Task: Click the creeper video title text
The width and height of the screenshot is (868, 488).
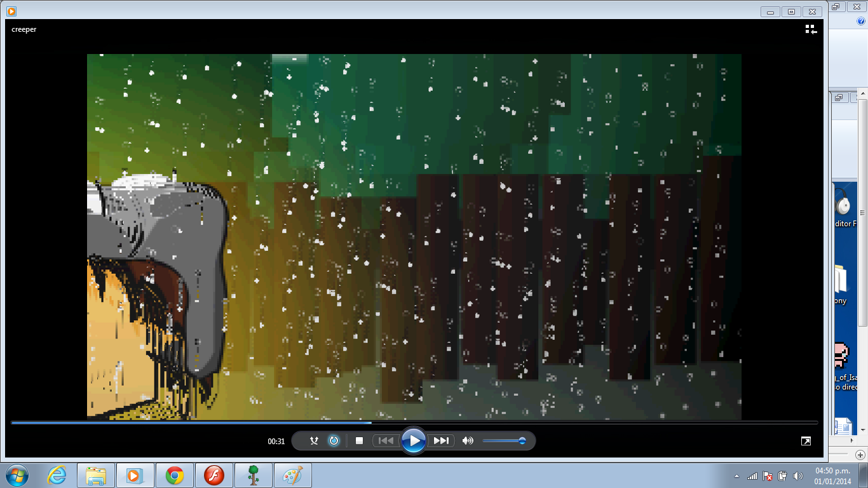Action: pyautogui.click(x=24, y=29)
